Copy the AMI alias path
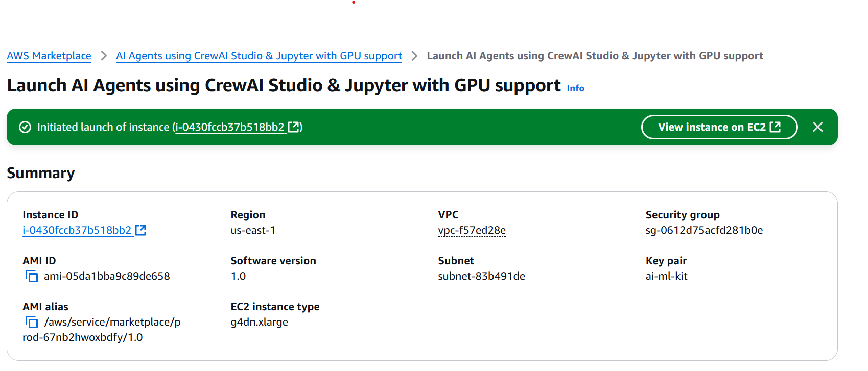 [x=32, y=323]
